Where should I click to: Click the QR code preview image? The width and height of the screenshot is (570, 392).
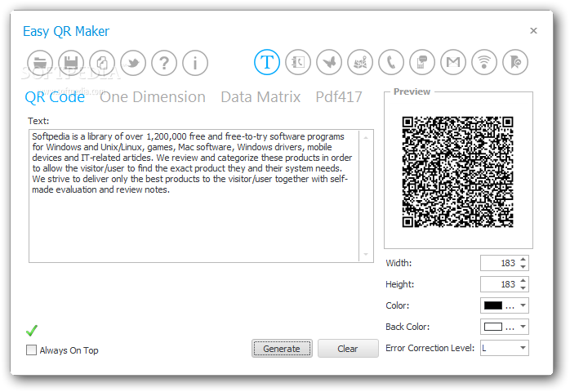(457, 172)
